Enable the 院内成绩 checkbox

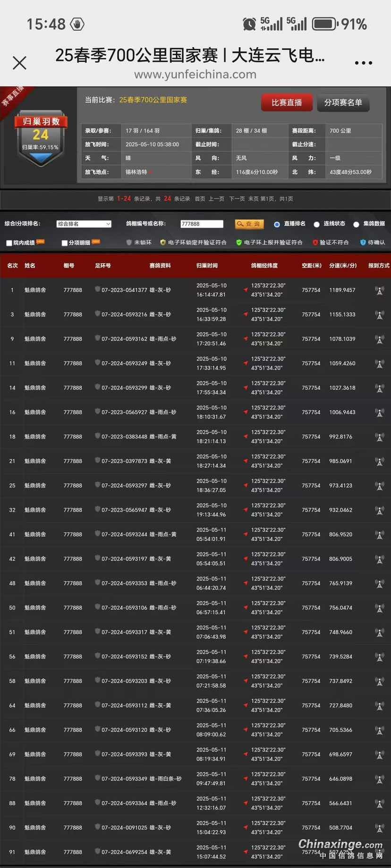point(9,243)
